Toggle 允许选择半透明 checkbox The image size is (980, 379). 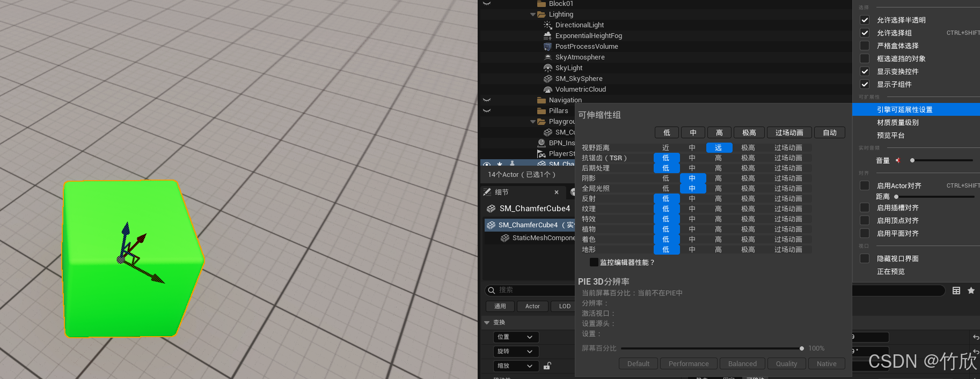tap(865, 20)
